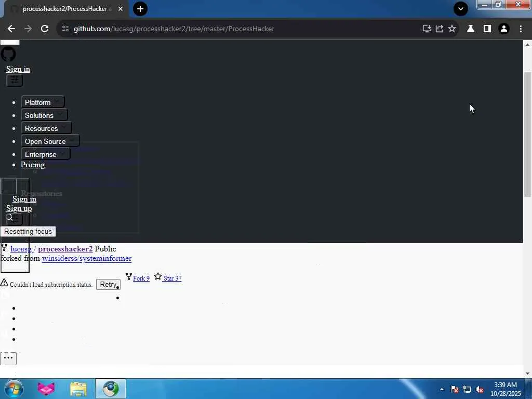The height and width of the screenshot is (399, 532).
Task: Click the top Sign in link
Action: [18, 69]
